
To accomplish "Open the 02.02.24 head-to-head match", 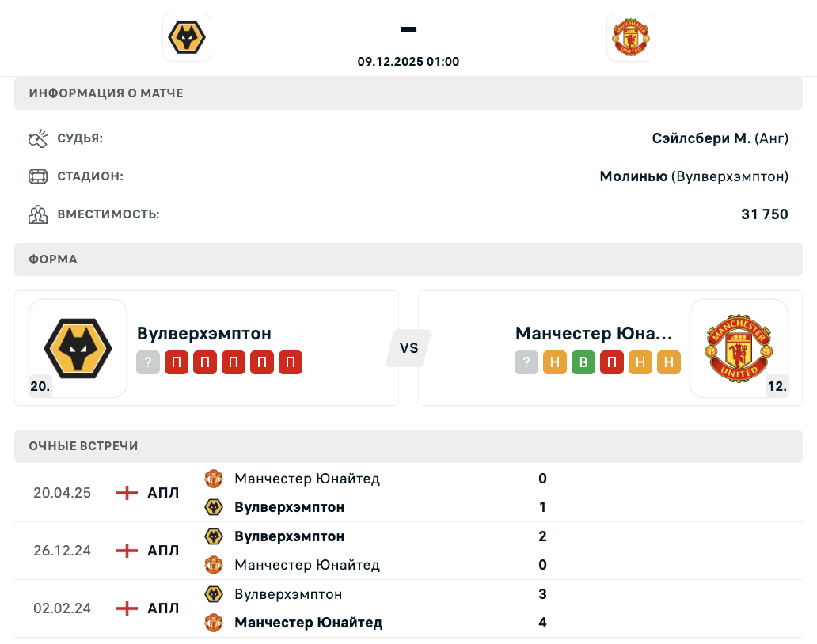I will [x=62, y=608].
